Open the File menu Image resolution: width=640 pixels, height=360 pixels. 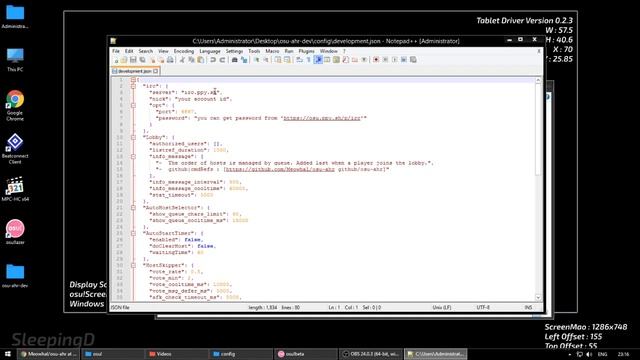point(116,51)
